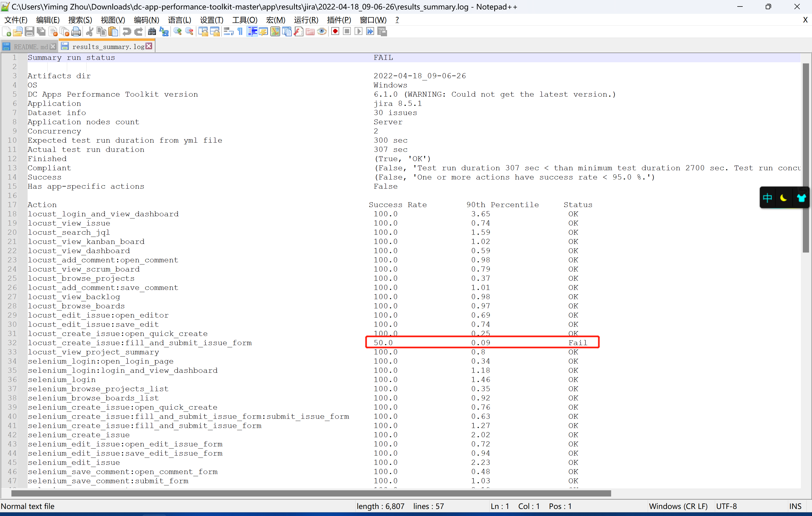Toggle the indent guide toolbar button
Image resolution: width=812 pixels, height=516 pixels.
252,32
